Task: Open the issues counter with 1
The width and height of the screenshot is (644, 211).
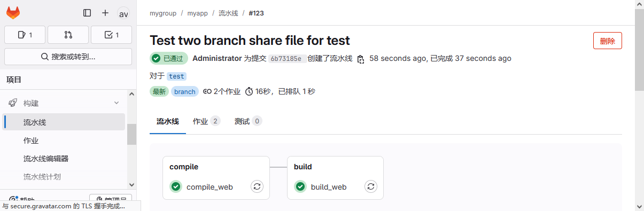Action: [25, 35]
